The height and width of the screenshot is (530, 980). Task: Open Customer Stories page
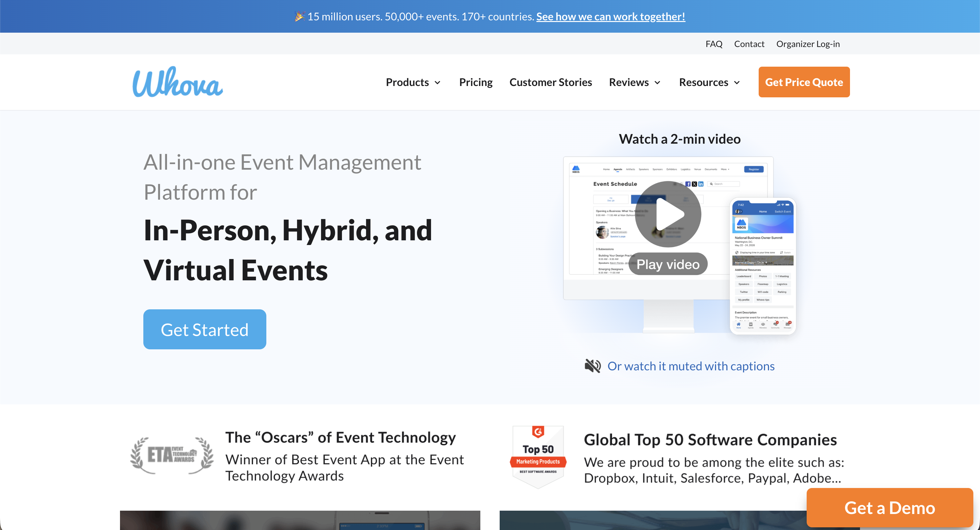click(550, 82)
